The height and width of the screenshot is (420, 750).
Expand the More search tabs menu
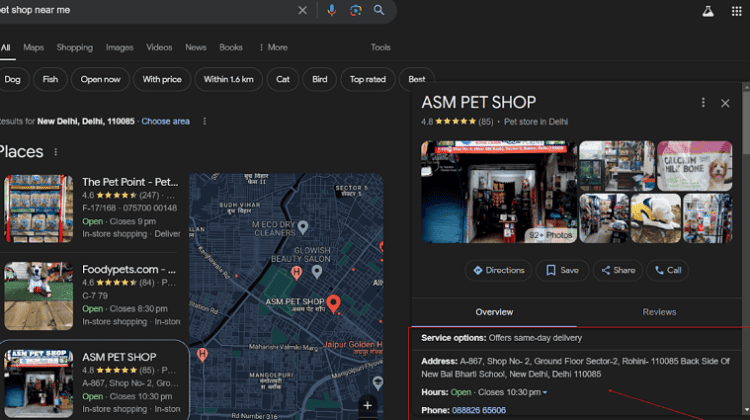point(274,47)
